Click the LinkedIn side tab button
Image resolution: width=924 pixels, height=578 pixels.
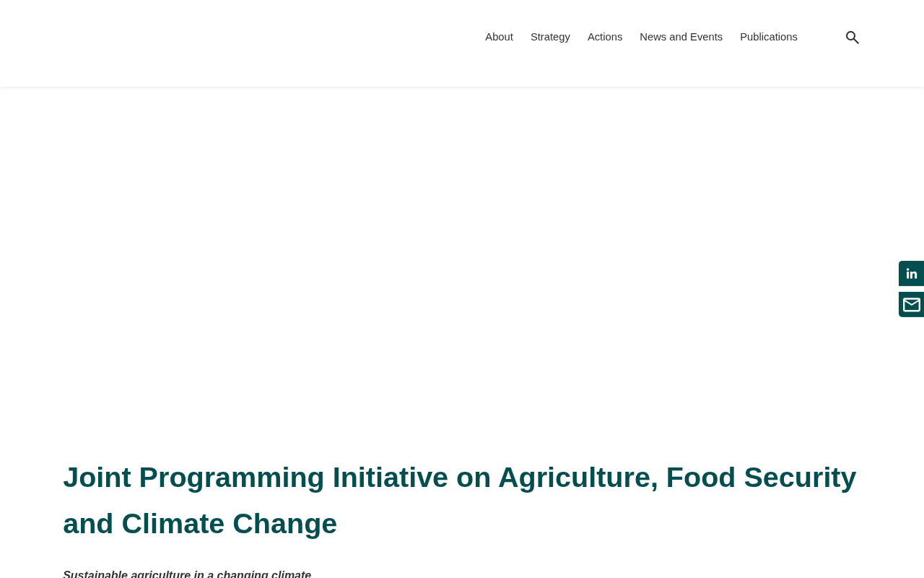[911, 274]
